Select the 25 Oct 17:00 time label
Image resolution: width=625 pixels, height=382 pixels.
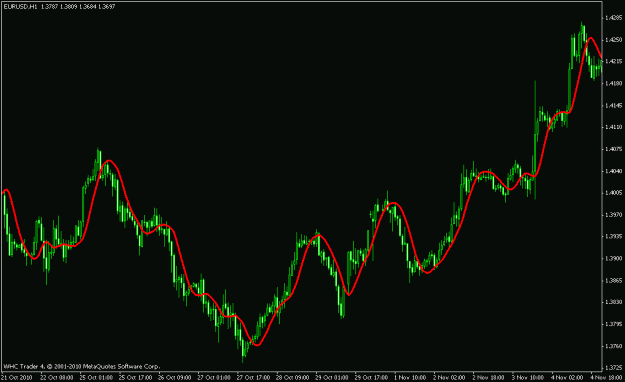tap(135, 377)
